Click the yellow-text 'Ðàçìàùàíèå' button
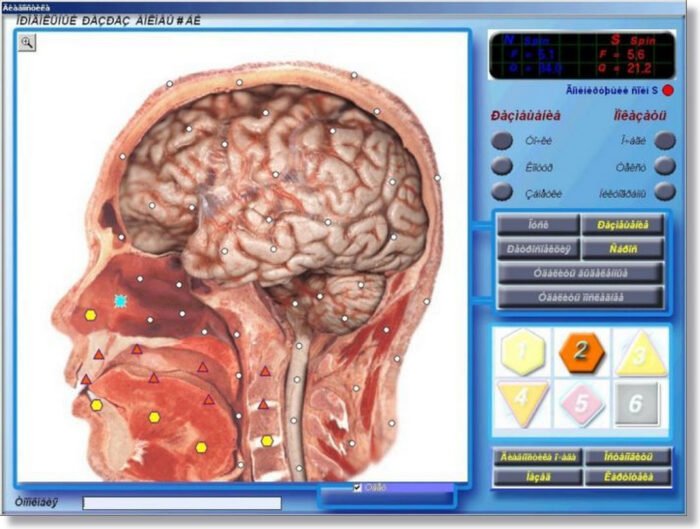Screen dimensions: 700x529 [623, 225]
